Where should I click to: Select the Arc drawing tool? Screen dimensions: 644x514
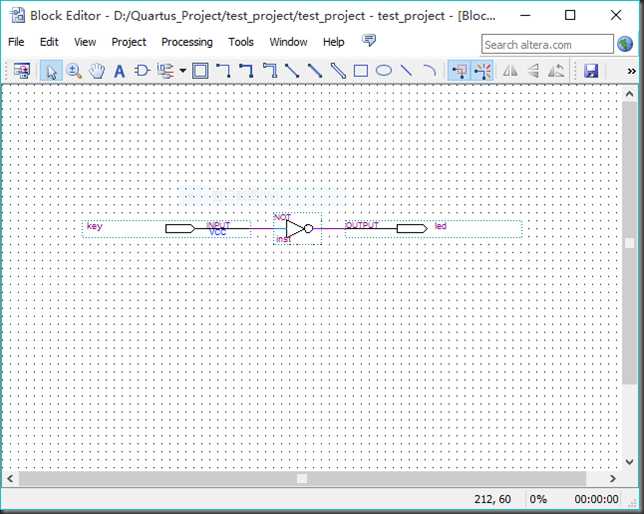pos(429,71)
